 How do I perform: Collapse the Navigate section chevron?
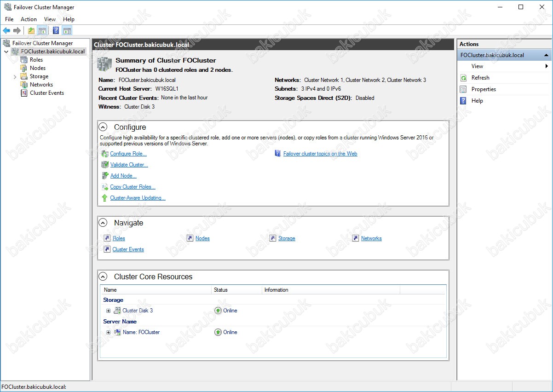[104, 223]
